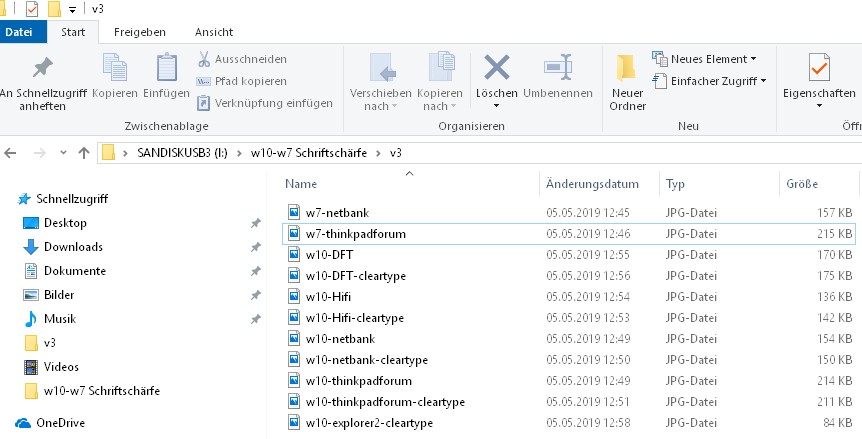Click the Löschen delete icon
862x439 pixels.
pyautogui.click(x=496, y=69)
